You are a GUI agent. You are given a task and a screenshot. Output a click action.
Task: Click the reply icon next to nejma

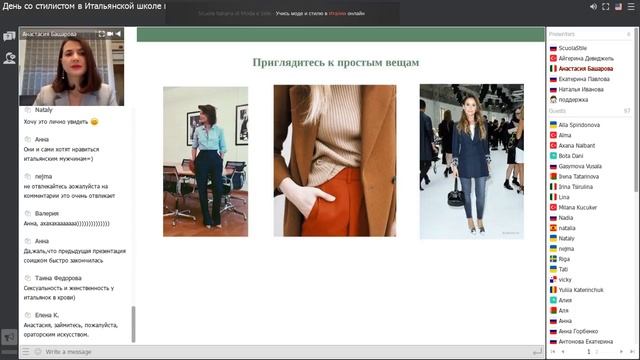[28, 176]
